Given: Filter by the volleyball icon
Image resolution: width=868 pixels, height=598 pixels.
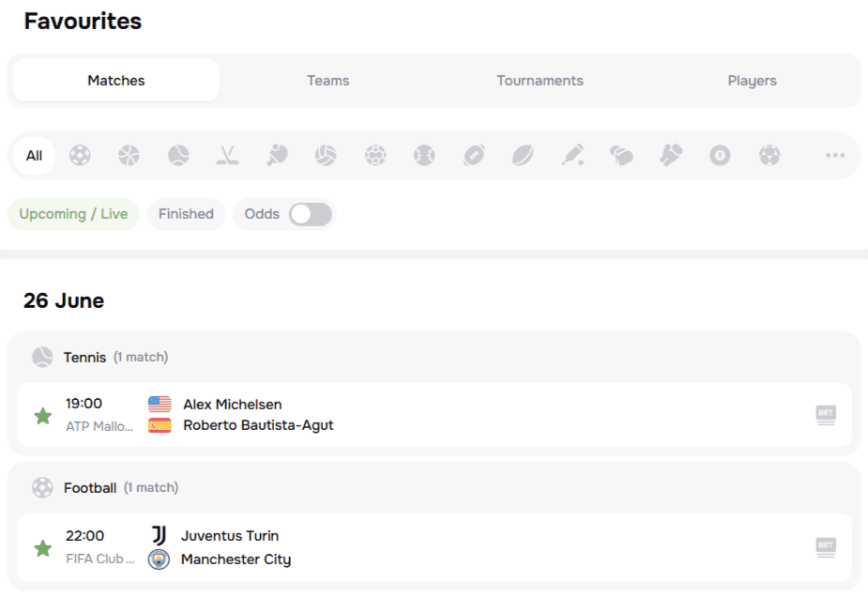Looking at the screenshot, I should coord(326,156).
